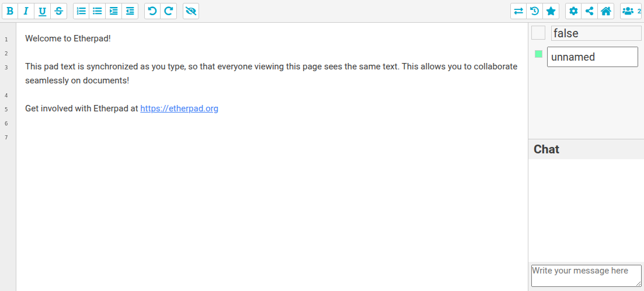Toggle the users list icon

click(x=631, y=11)
